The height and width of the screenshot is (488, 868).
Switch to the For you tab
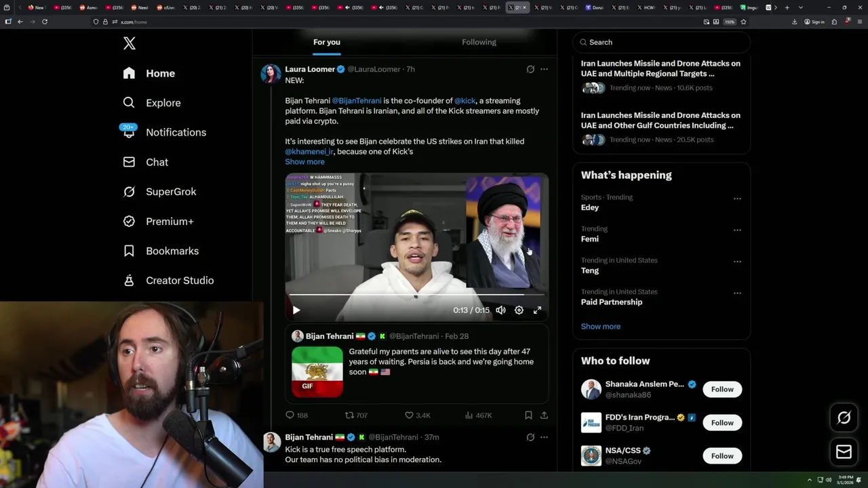pyautogui.click(x=327, y=42)
